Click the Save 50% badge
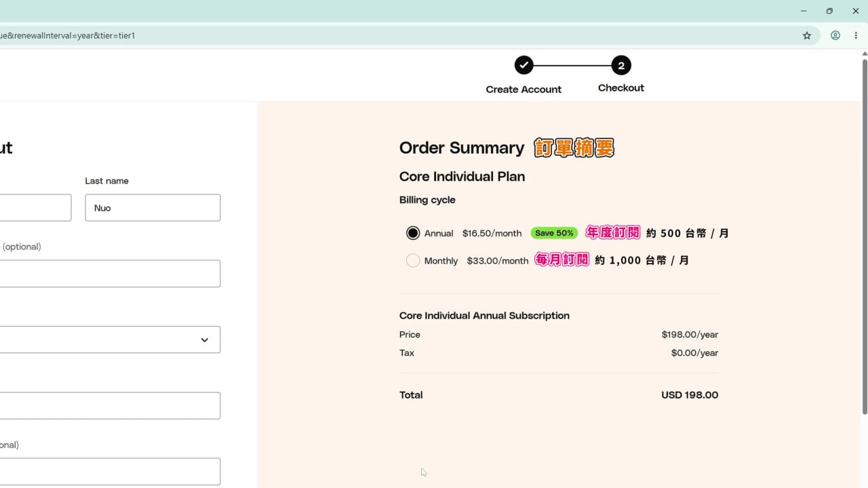The image size is (868, 488). [554, 233]
